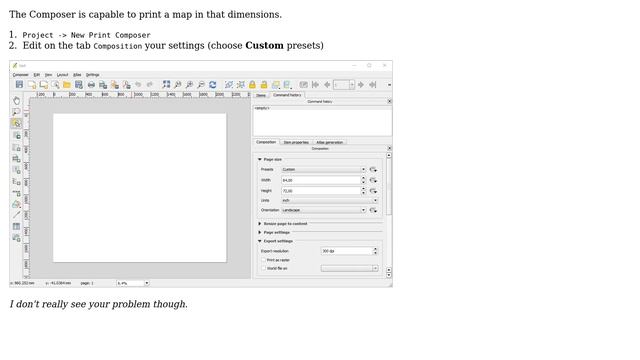Go to first atlas feature
The image size is (640, 360).
(315, 84)
